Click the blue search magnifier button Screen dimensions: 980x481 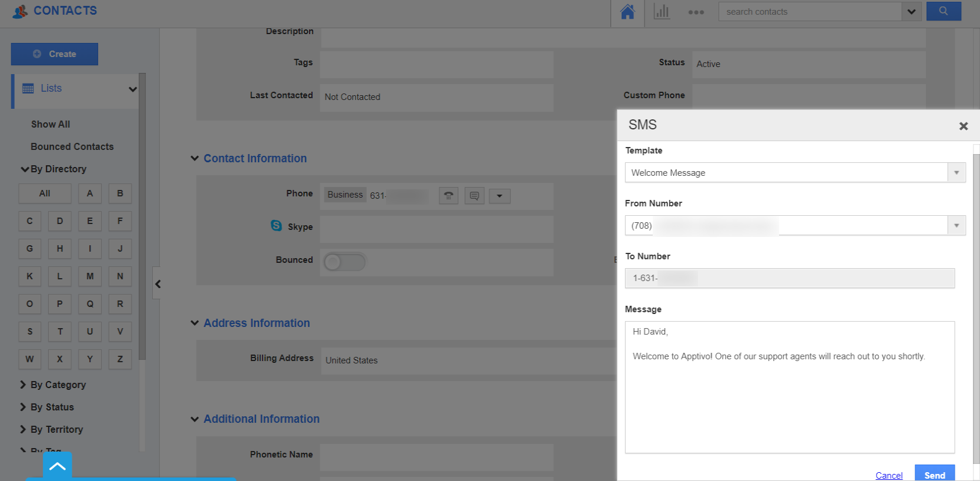(x=944, y=11)
